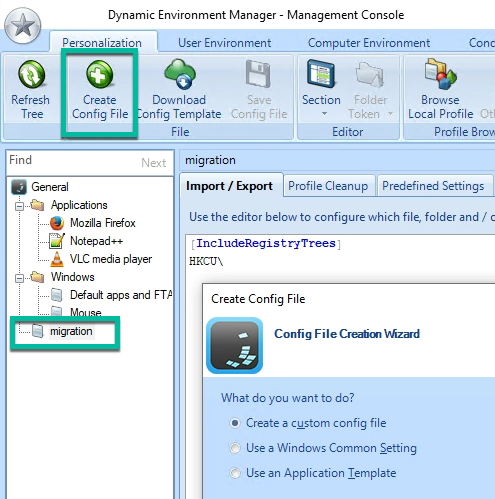Screen dimensions: 495x499
Task: Click the HKCU\ line in editor
Action: click(x=206, y=261)
